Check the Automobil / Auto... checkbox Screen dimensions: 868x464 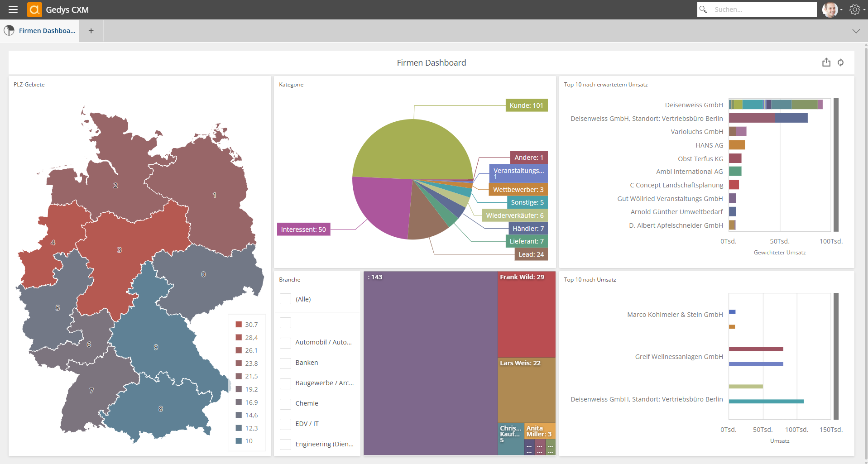pyautogui.click(x=285, y=343)
